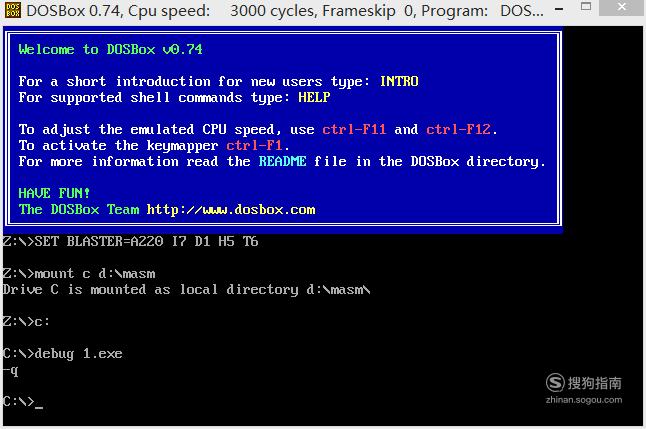
Task: Click the cyan README word
Action: pos(282,161)
